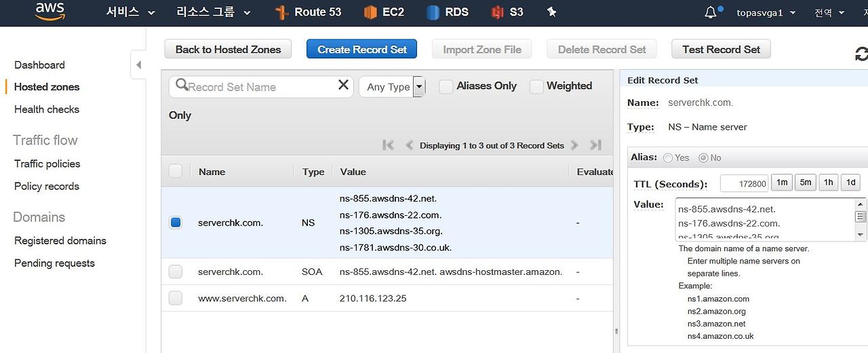Select the Alias Yes radio button
868x353 pixels.
[668, 157]
